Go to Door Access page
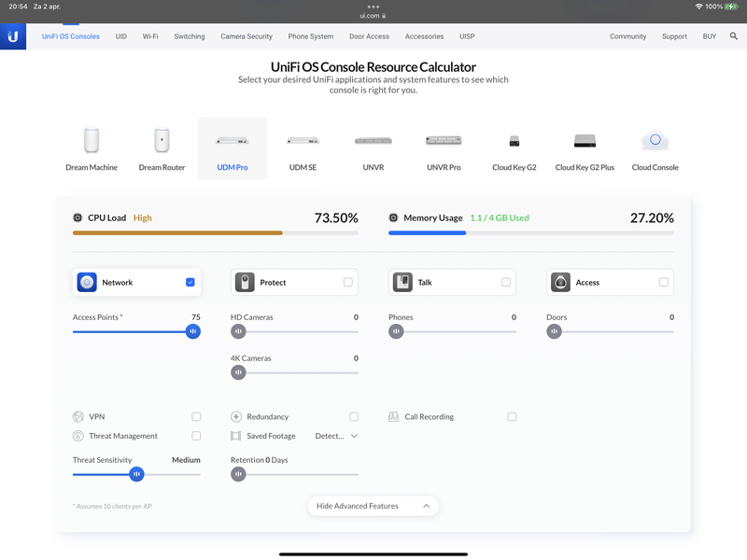747x560 pixels. coord(369,36)
